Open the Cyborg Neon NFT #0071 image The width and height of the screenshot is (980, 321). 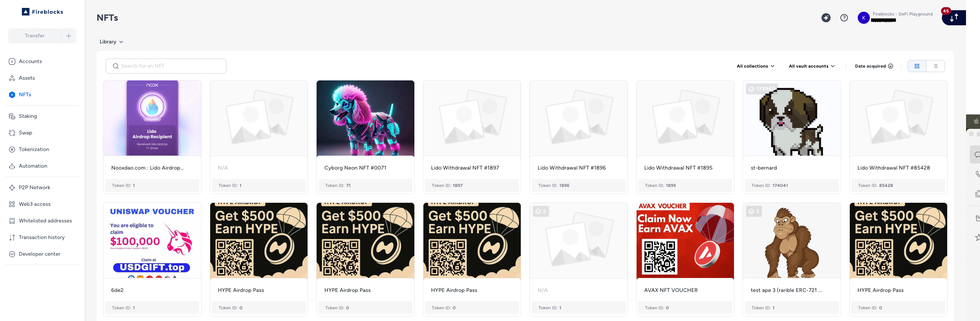(365, 118)
